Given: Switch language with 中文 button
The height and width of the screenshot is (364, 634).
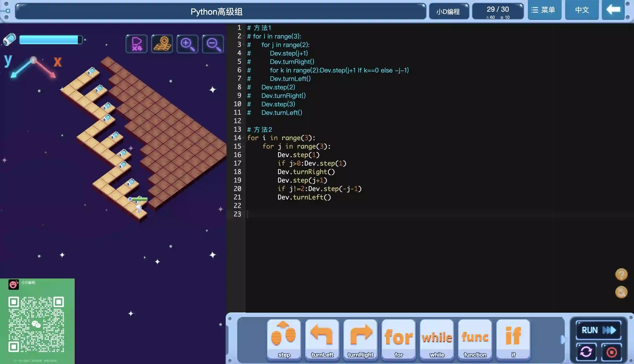Looking at the screenshot, I should click(x=582, y=10).
